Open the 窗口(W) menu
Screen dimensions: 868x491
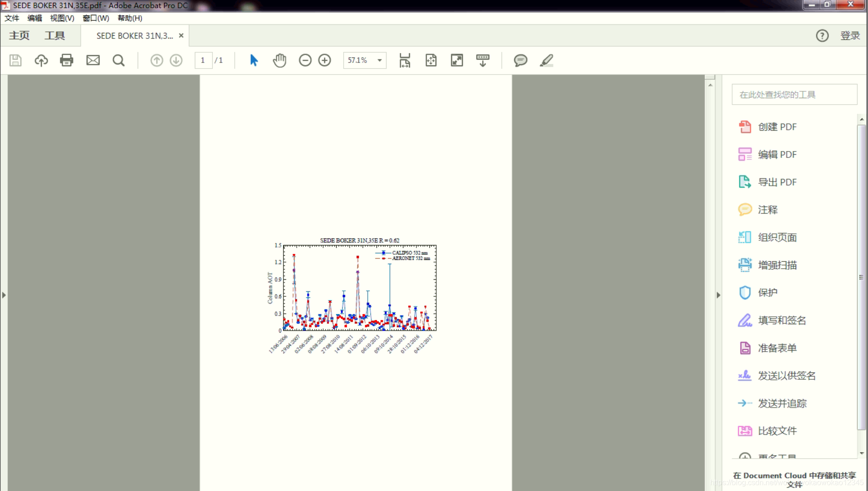(96, 18)
